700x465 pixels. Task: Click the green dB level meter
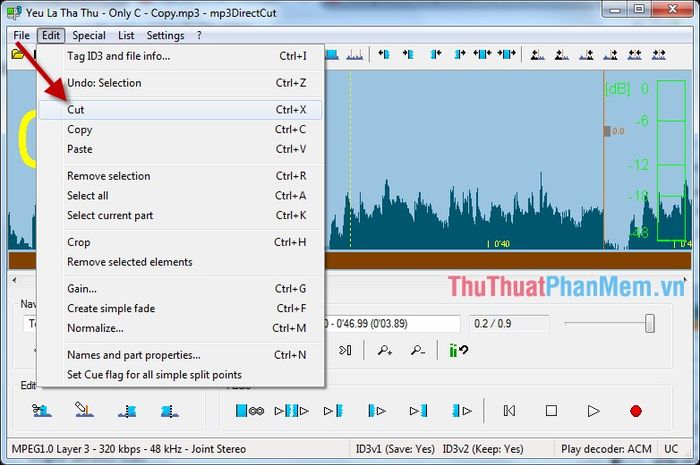(x=671, y=161)
